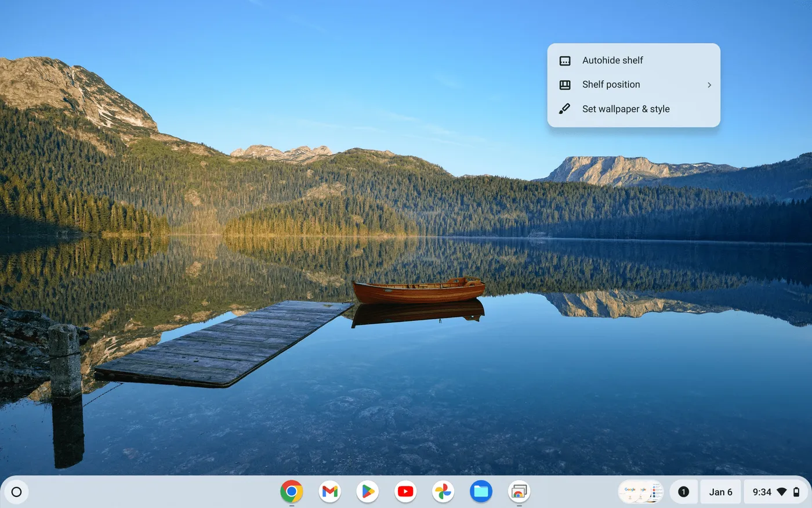Choose Autohide shelf from context menu
Viewport: 812px width, 508px height.
634,60
